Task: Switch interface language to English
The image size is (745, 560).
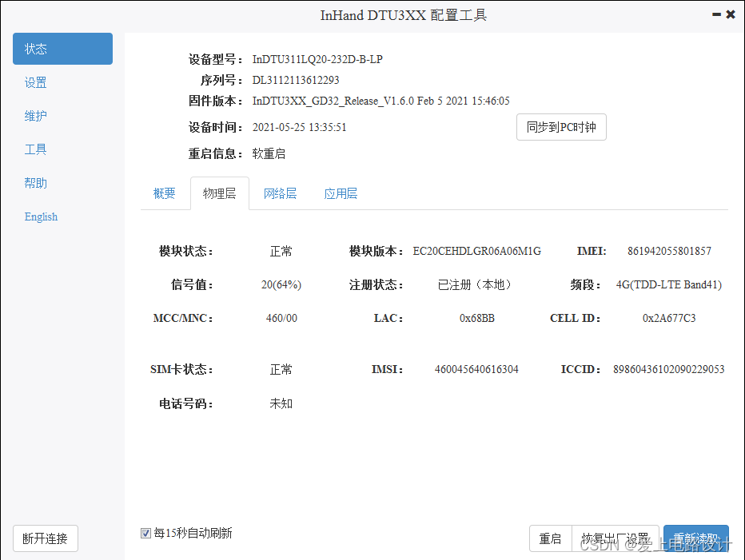Action: (x=40, y=216)
